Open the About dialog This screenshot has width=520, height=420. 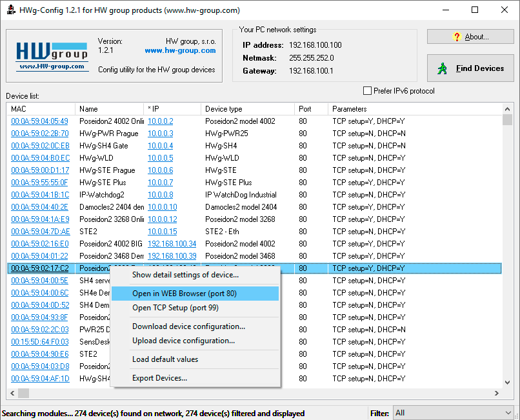[470, 37]
